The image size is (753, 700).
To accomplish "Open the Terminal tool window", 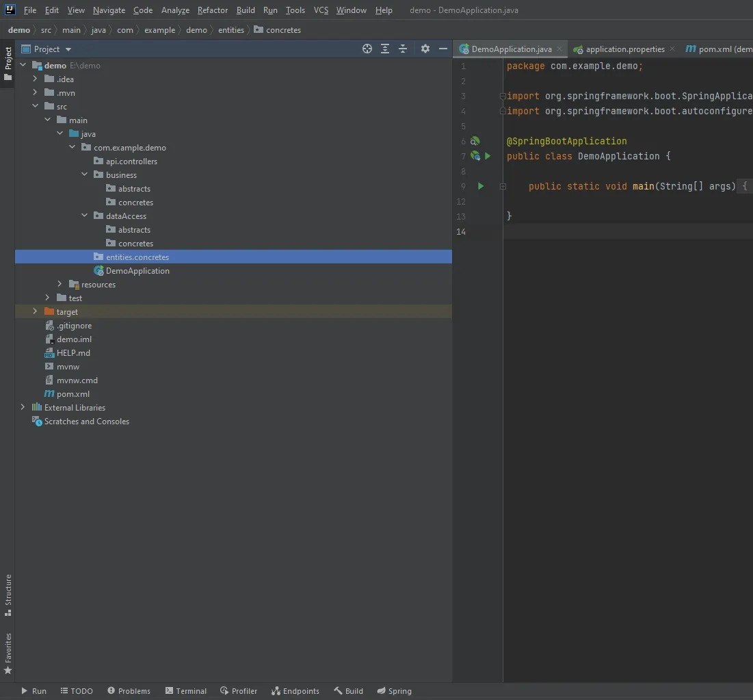I will pos(185,691).
